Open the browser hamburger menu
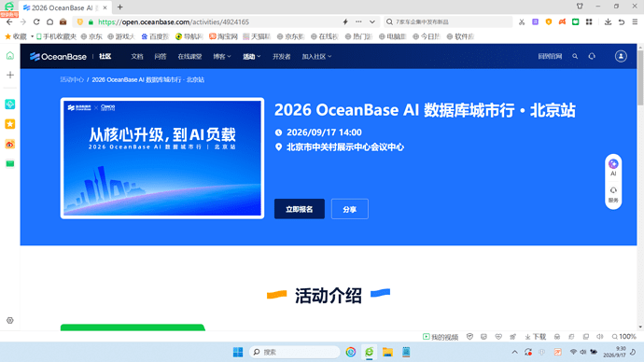Image resolution: width=644 pixels, height=362 pixels. coord(635,21)
